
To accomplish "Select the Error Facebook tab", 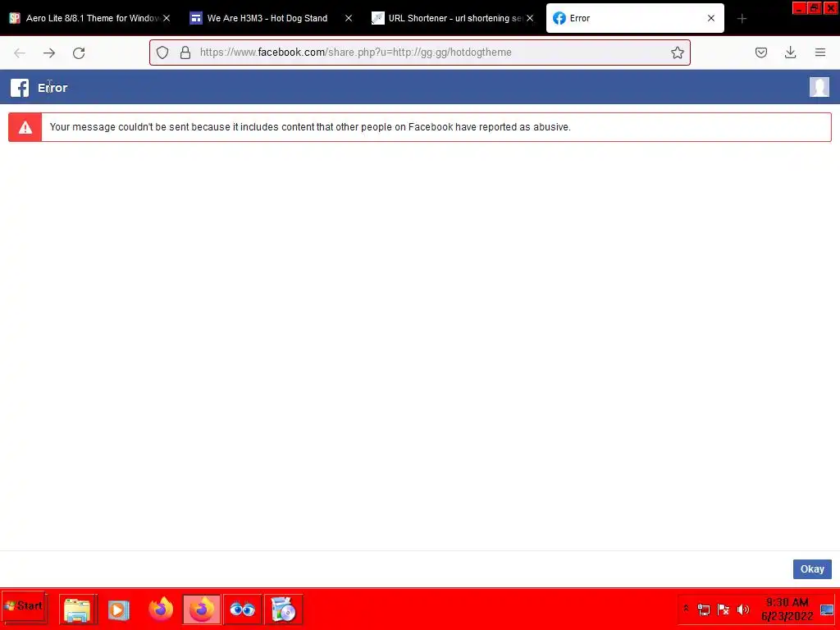I will tap(635, 18).
